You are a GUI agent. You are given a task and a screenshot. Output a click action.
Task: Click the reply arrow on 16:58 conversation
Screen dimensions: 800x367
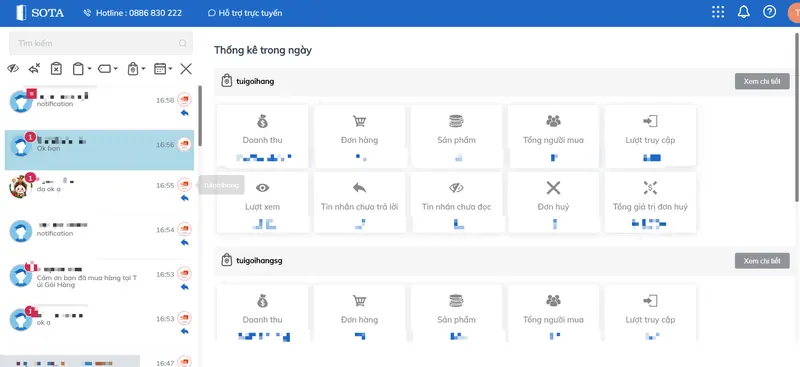(185, 113)
